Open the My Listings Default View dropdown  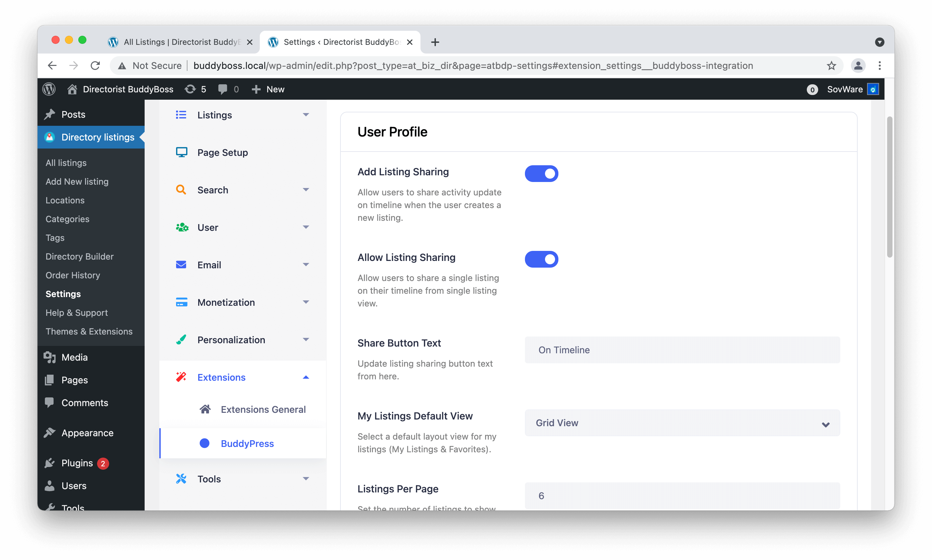tap(681, 423)
